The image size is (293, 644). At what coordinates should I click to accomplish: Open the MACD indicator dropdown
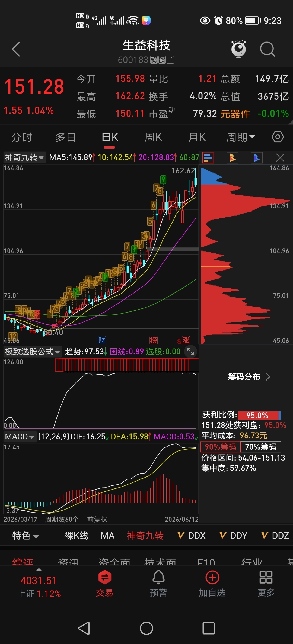pos(20,437)
